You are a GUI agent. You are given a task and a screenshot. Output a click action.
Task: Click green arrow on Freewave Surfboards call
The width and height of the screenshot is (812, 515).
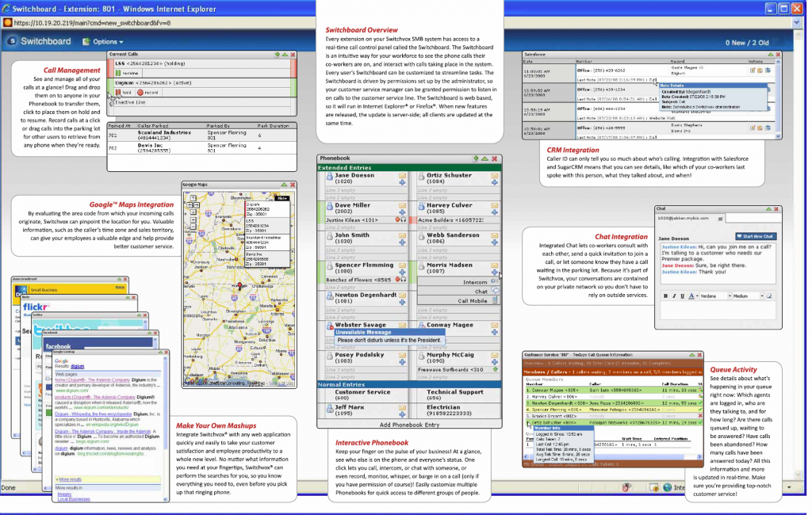tap(495, 369)
